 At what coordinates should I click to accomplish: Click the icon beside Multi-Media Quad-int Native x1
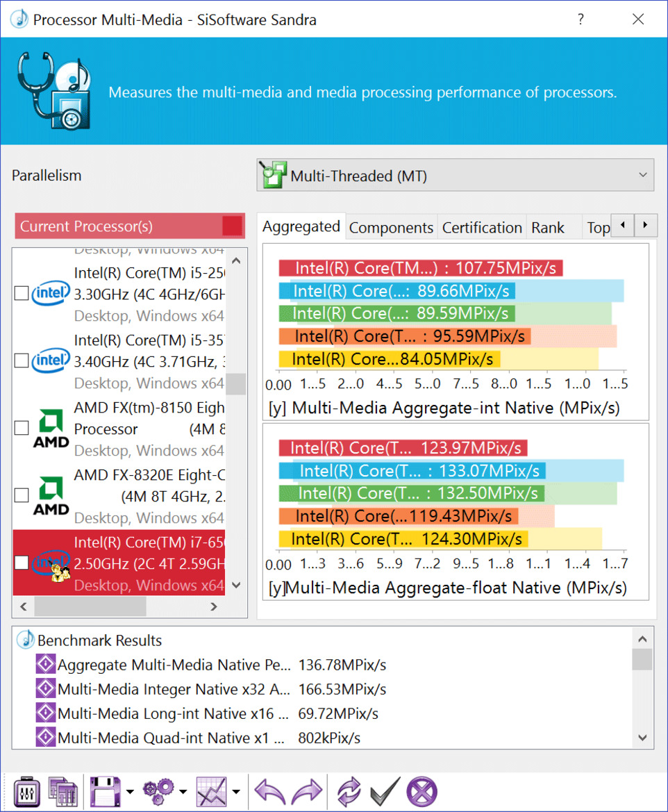point(46,738)
